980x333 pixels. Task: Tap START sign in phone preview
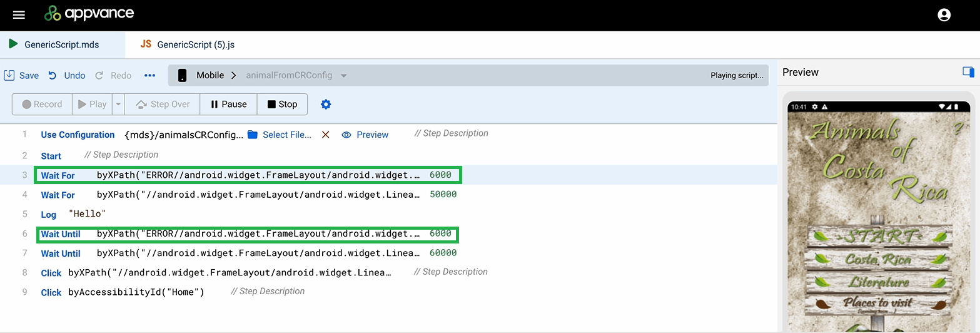point(879,237)
